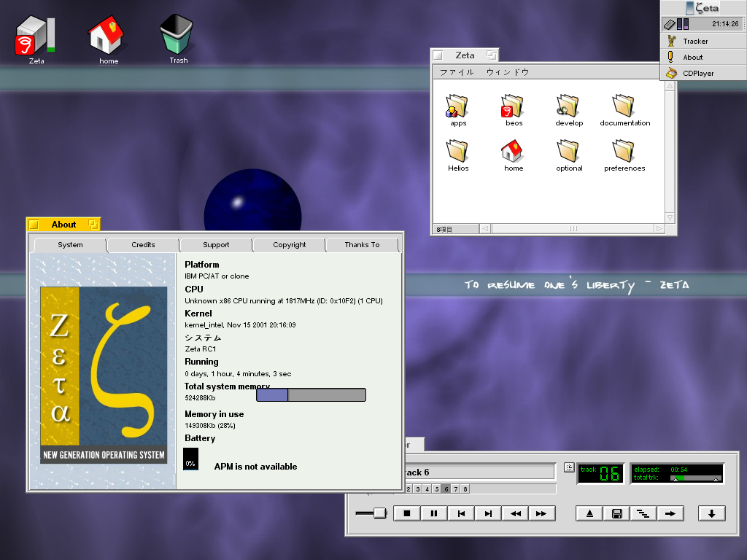Open the ウィンドウ menu in Zeta window
The width and height of the screenshot is (747, 560).
pyautogui.click(x=508, y=72)
